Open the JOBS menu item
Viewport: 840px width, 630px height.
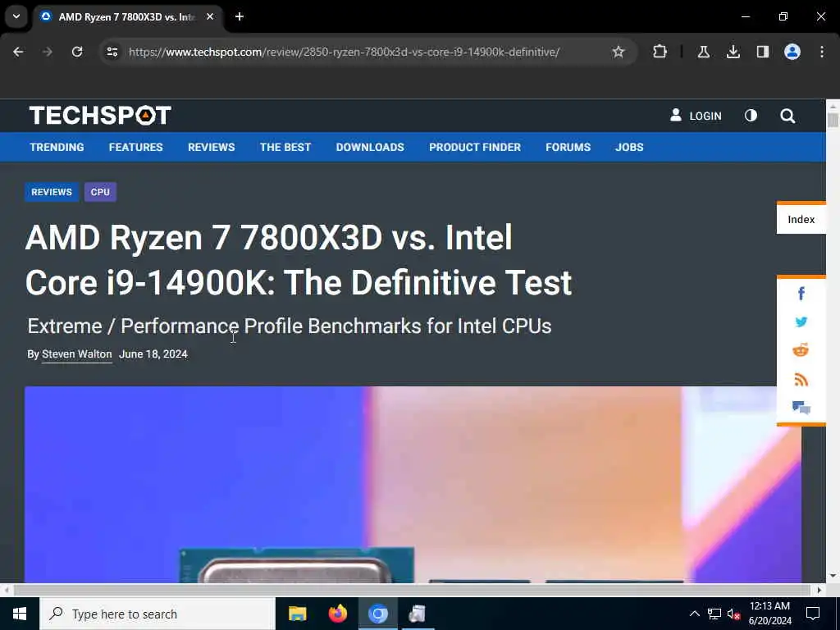(x=629, y=148)
